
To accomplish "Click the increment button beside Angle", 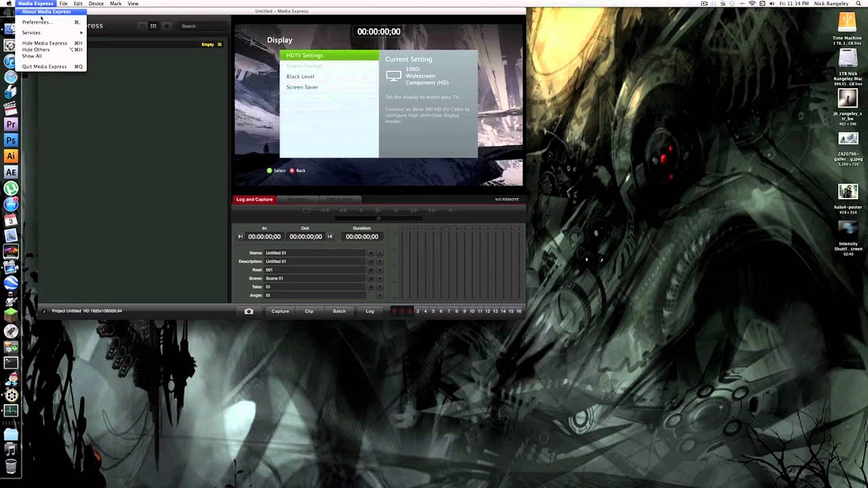I will (380, 296).
